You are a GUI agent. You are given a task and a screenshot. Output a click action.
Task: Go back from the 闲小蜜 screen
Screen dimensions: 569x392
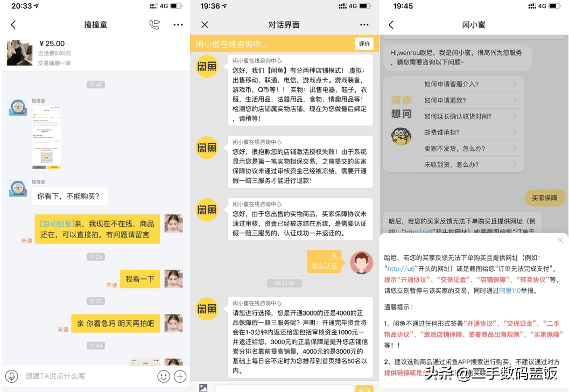click(391, 25)
